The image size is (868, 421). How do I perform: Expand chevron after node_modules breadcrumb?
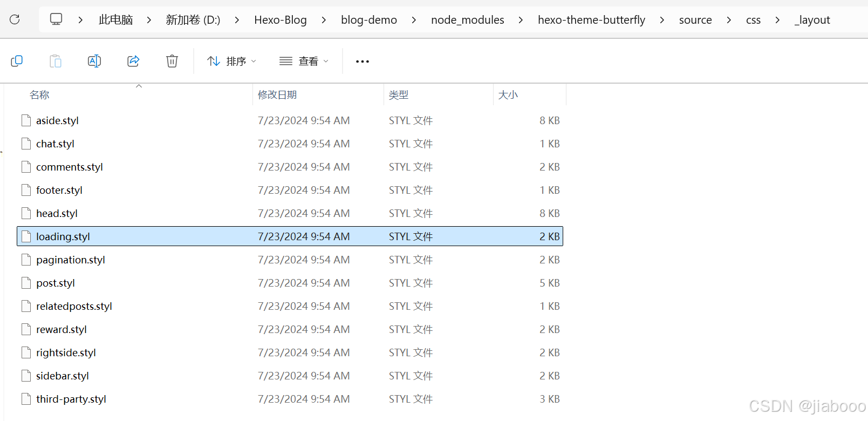pyautogui.click(x=521, y=20)
